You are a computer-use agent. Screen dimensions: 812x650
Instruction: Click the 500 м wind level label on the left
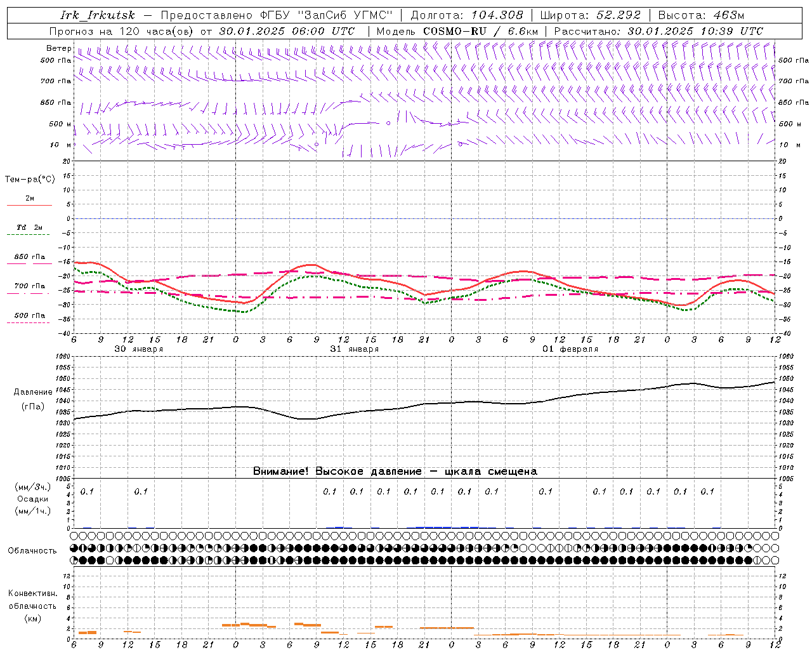(60, 124)
